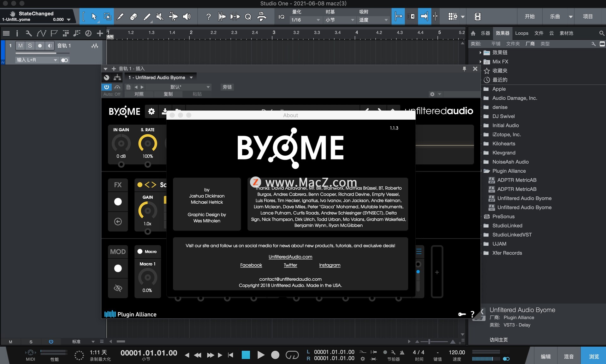Open UnfilteredAudio.com link
The image size is (606, 364).
pyautogui.click(x=290, y=257)
